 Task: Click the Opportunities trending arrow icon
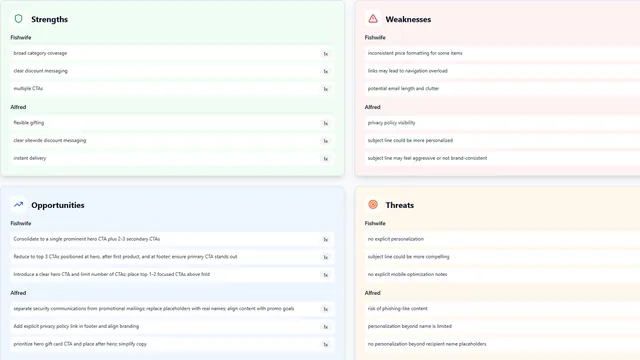click(18, 204)
